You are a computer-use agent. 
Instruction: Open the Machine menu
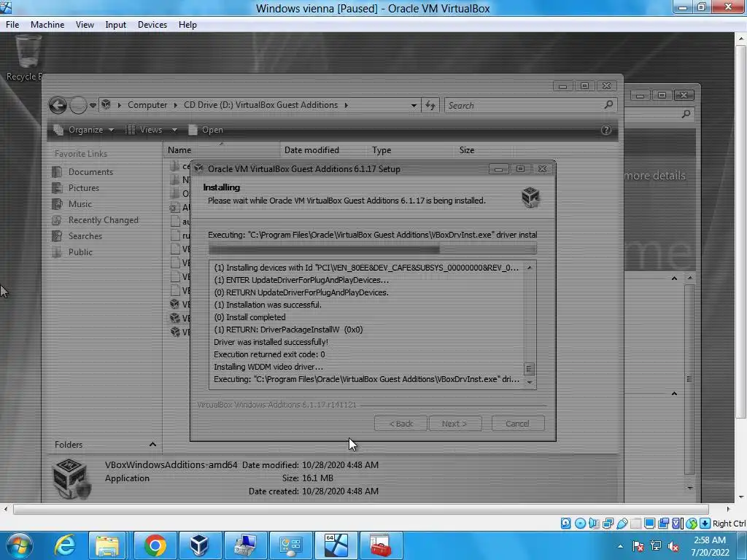(x=47, y=25)
